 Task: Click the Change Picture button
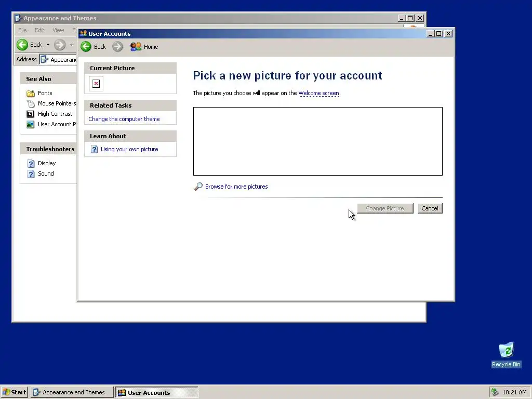point(385,208)
